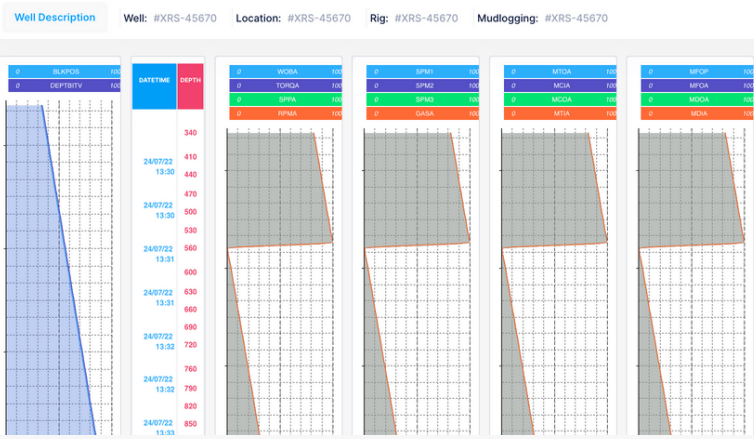Select the BLKPOS track header
This screenshot has height=439, width=754.
click(64, 72)
